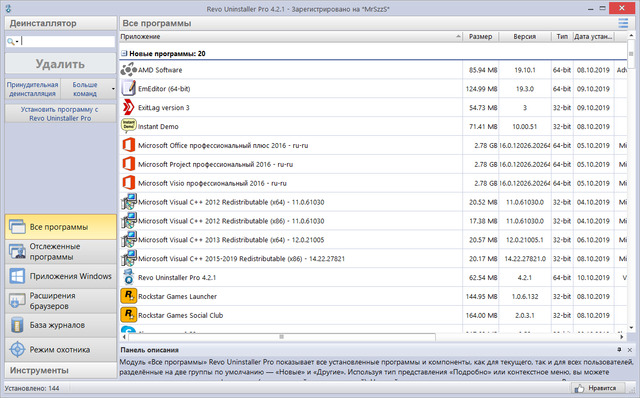
Task: Click the Visual C++ 2015-2019 x86 icon
Action: click(129, 258)
